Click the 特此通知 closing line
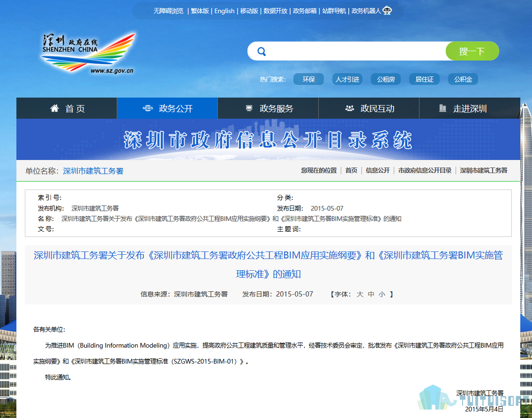Viewport: 532px width, 418px height. point(58,377)
